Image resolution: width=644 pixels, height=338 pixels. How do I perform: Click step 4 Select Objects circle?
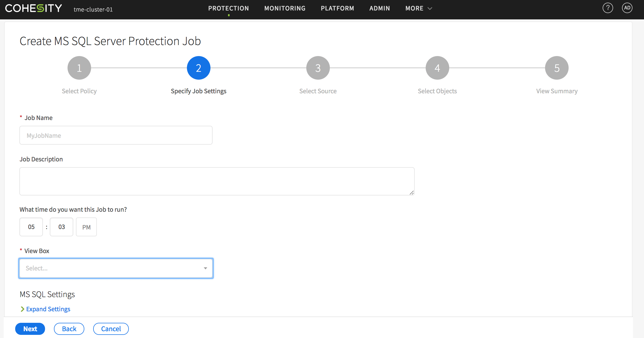pos(437,68)
